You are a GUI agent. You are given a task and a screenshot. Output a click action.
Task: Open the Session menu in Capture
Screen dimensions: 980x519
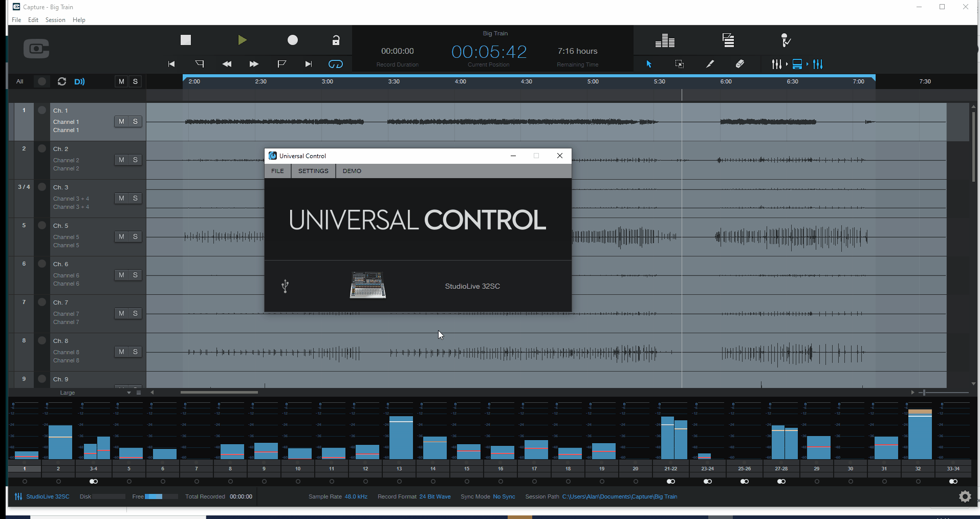click(55, 19)
